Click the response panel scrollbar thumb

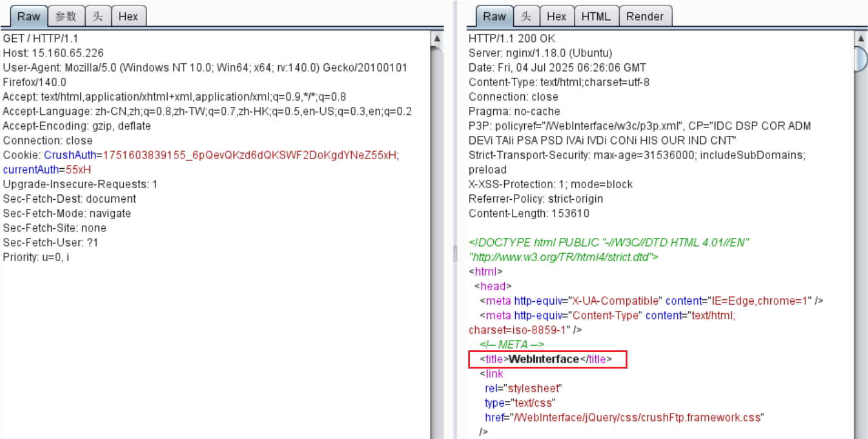pyautogui.click(x=861, y=60)
